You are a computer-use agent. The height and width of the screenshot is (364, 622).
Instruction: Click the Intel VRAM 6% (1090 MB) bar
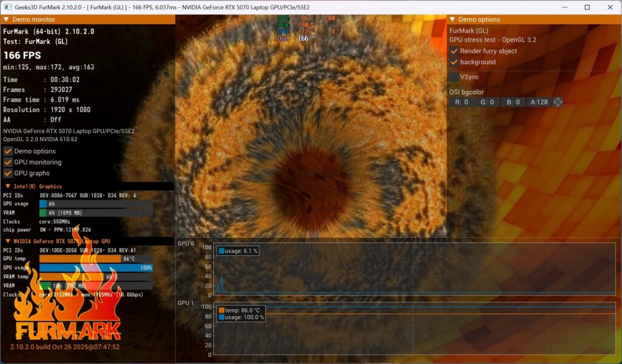(96, 213)
